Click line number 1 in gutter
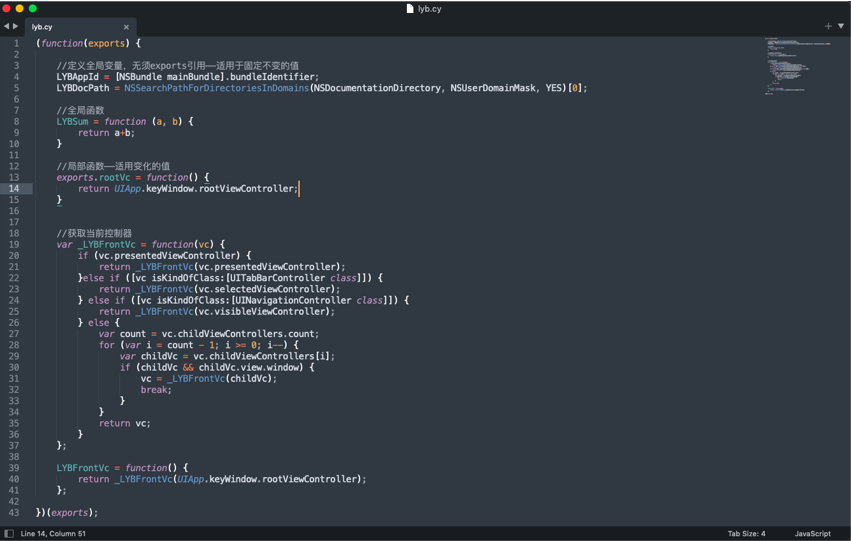This screenshot has height=541, width=851. point(16,43)
